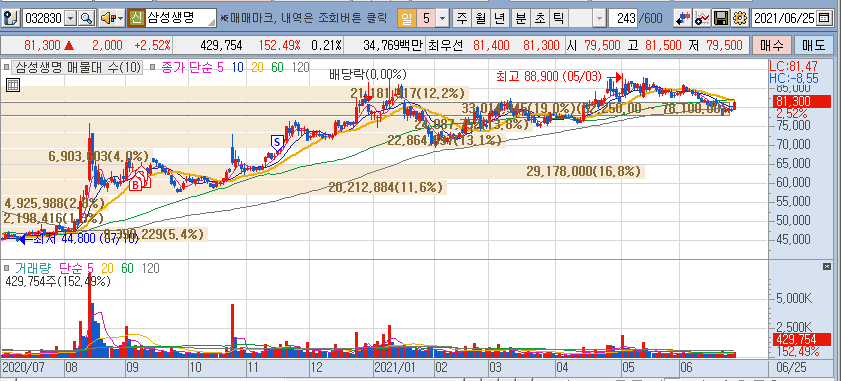Select the 일 daily chart toggle
The height and width of the screenshot is (381, 841).
[x=406, y=19]
